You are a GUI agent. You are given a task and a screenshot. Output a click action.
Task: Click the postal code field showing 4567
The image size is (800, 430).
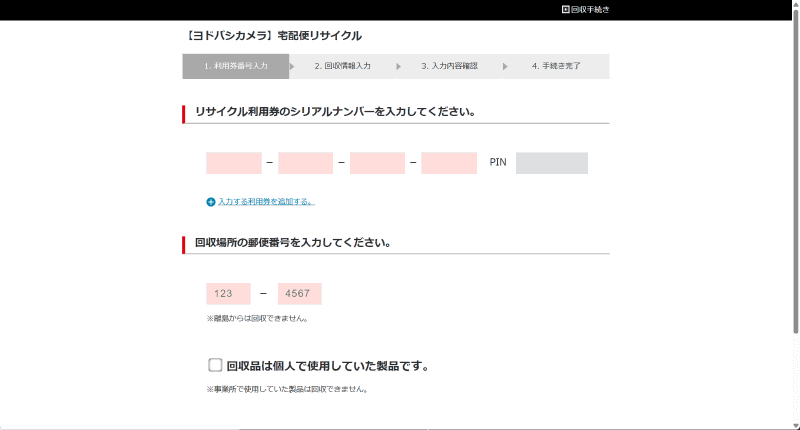pos(299,293)
